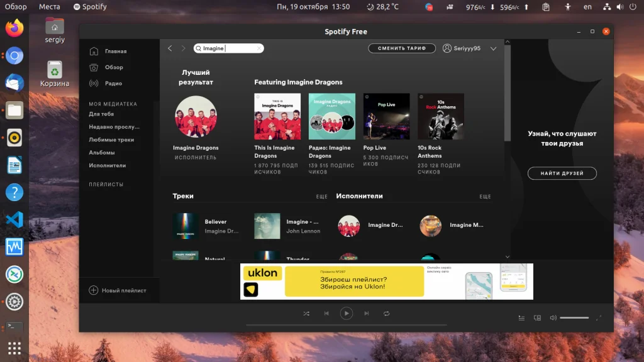Viewport: 644px width, 362px height.
Task: Show more tracks via ЕЩЕ next to Треки
Action: (x=321, y=197)
